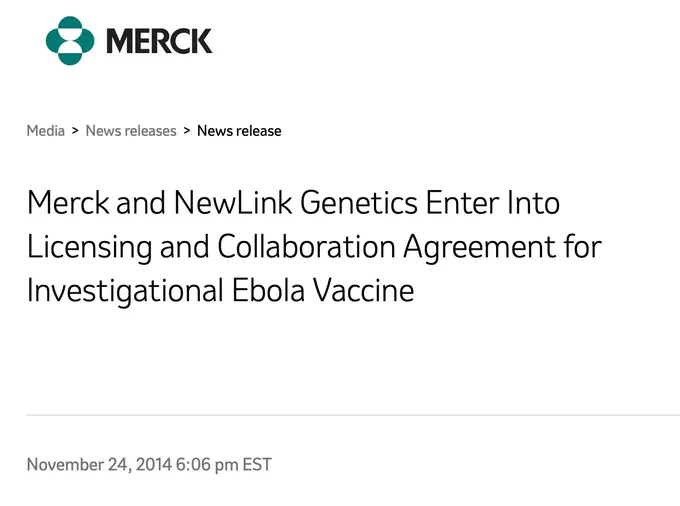
Task: Click the words Enter Into in headline
Action: coord(493,202)
